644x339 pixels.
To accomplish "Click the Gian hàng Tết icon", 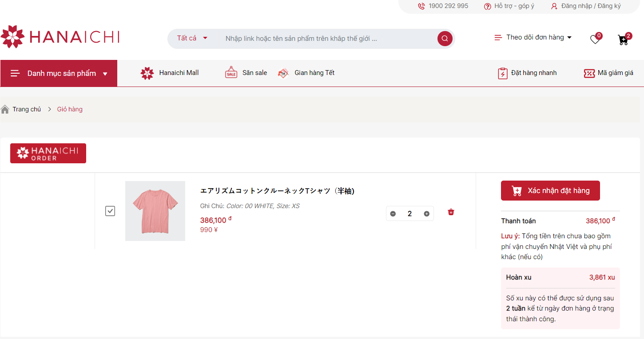I will [283, 73].
